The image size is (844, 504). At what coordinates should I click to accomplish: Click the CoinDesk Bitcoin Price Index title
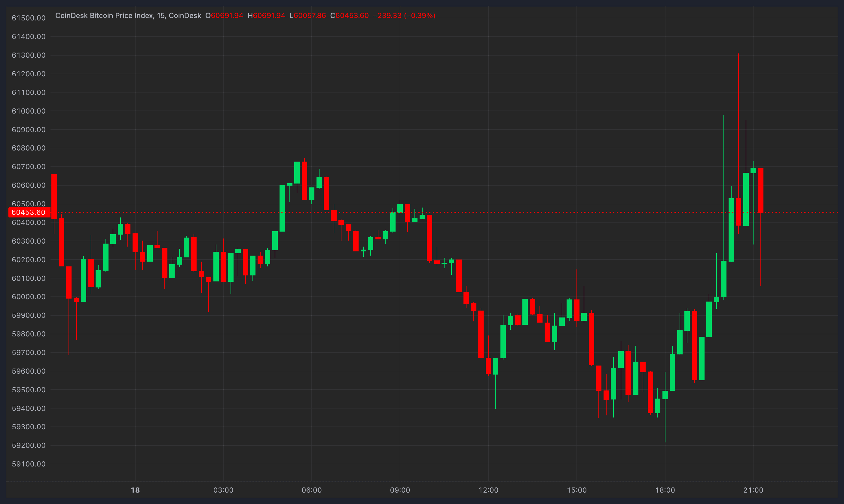tap(128, 16)
